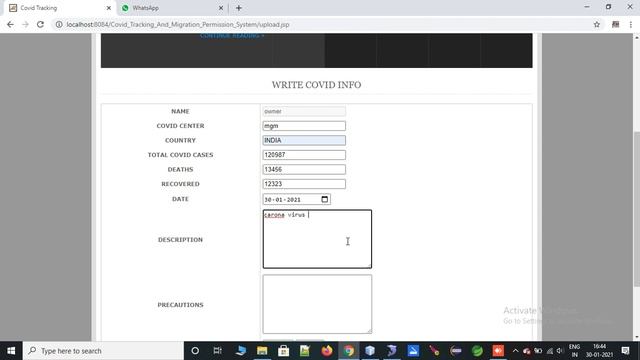Open the taskbar clock and date

click(x=599, y=351)
